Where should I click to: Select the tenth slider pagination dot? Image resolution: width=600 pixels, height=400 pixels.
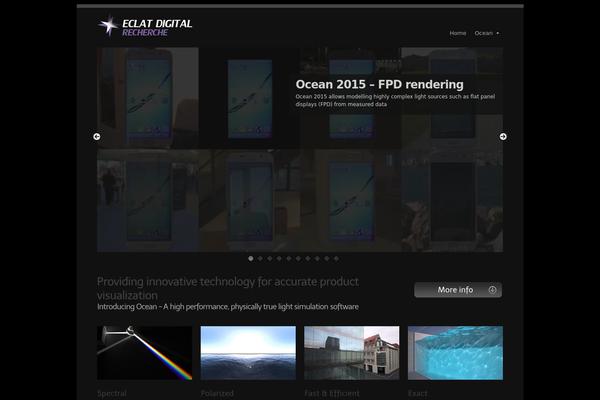coord(336,259)
